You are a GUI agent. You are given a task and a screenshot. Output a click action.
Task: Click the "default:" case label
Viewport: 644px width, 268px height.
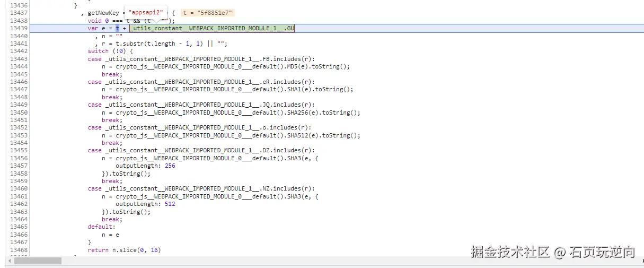coord(101,227)
